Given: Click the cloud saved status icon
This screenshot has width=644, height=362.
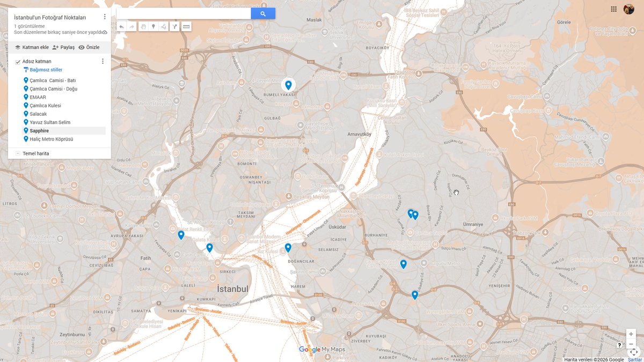Looking at the screenshot, I should click(105, 32).
